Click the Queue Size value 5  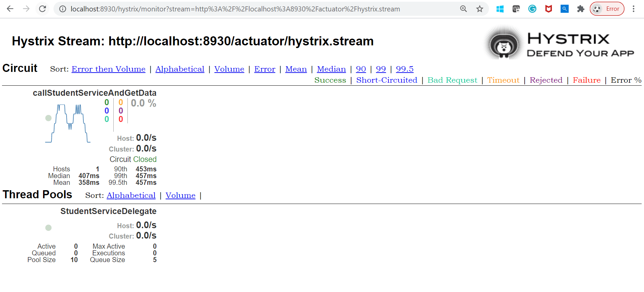pyautogui.click(x=155, y=260)
